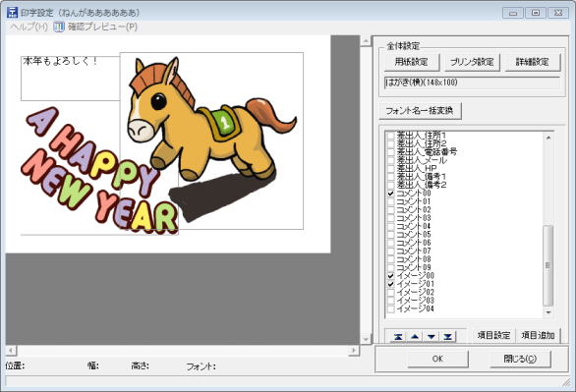Click the 本年もよろしく! text box
Image resolution: width=576 pixels, height=392 pixels.
[x=71, y=79]
